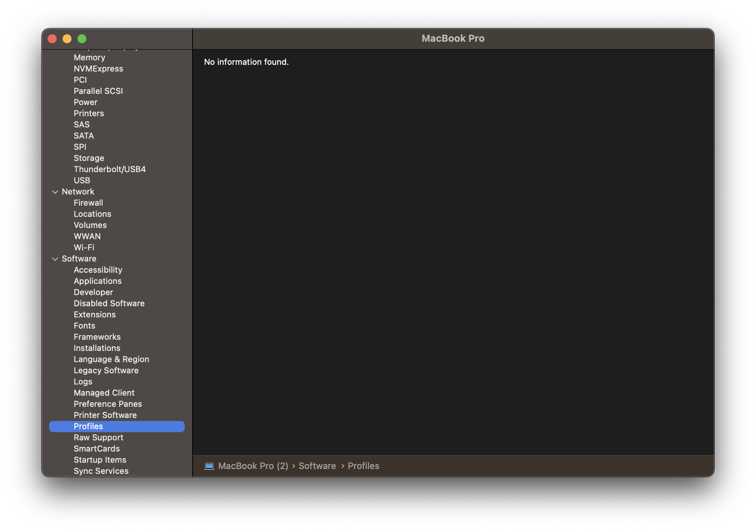This screenshot has width=756, height=532.
Task: Open the Developer entry
Action: 93,292
